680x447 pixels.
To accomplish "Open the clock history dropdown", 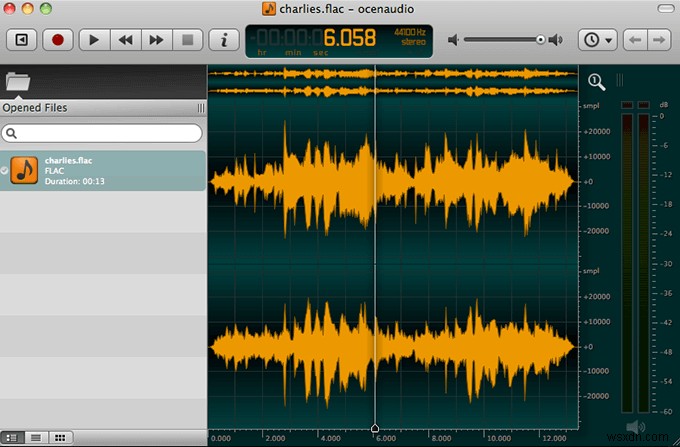I will 598,40.
